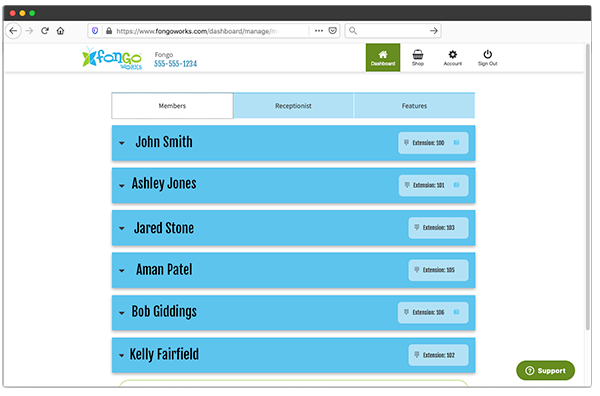
Task: Click the browser forward arrow
Action: coord(29,31)
